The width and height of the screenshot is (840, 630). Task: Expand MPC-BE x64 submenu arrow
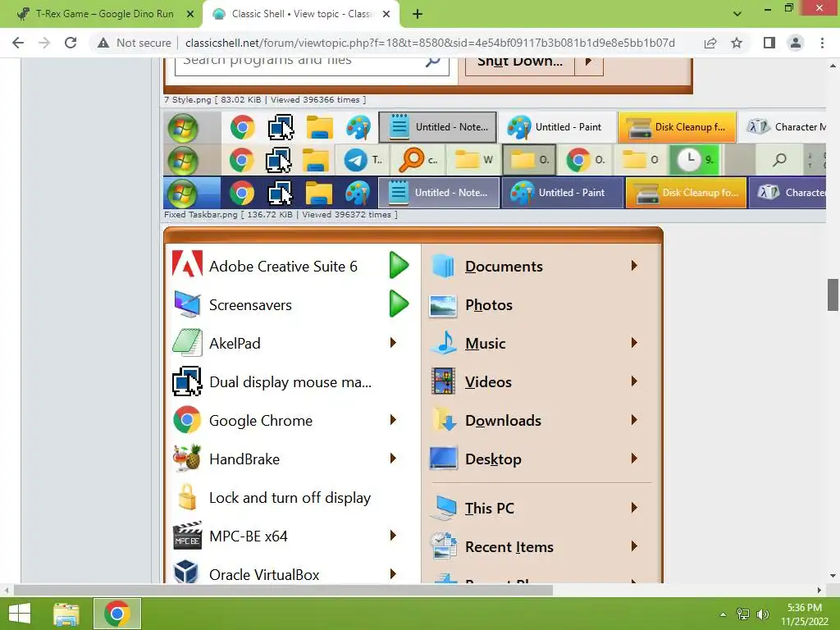pos(393,536)
